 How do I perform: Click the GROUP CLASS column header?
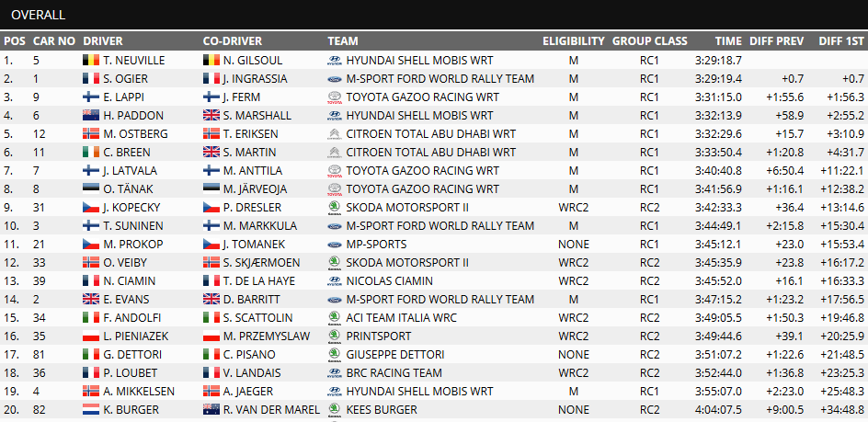pyautogui.click(x=650, y=41)
